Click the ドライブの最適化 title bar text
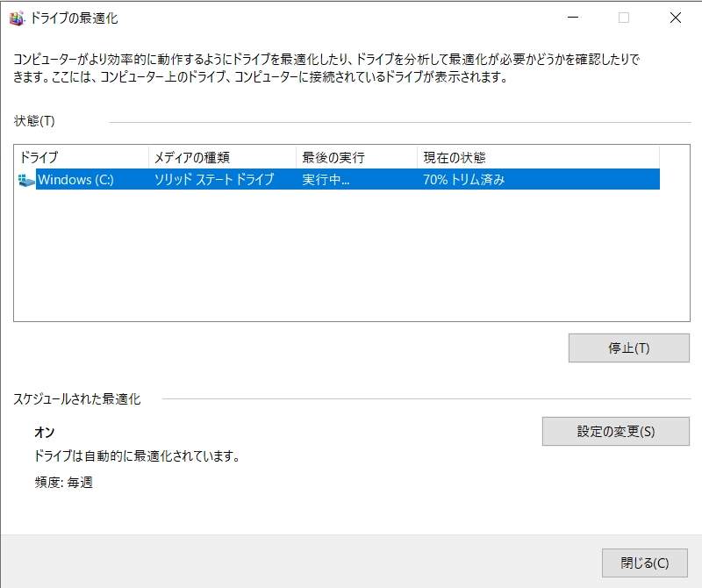Image resolution: width=702 pixels, height=588 pixels. coord(74,18)
